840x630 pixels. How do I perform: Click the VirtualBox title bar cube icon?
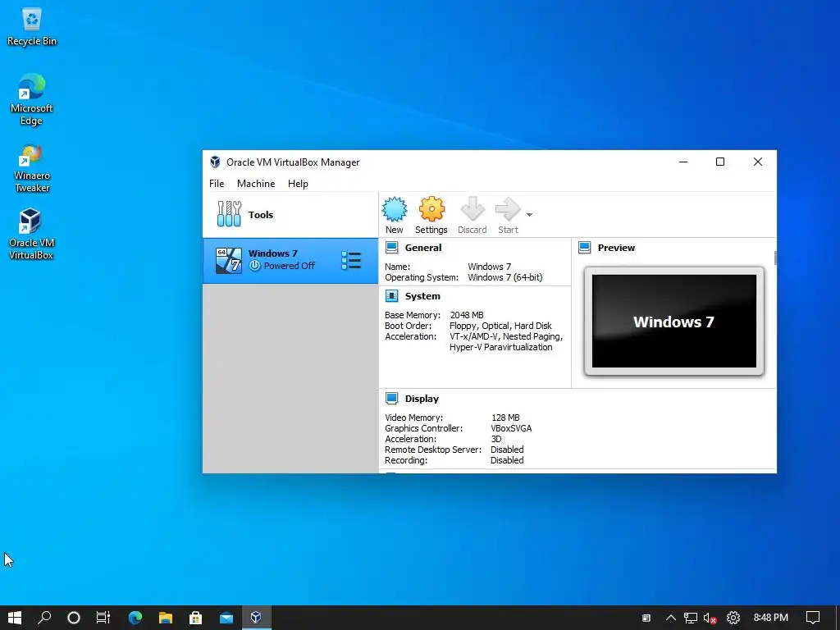pos(215,162)
